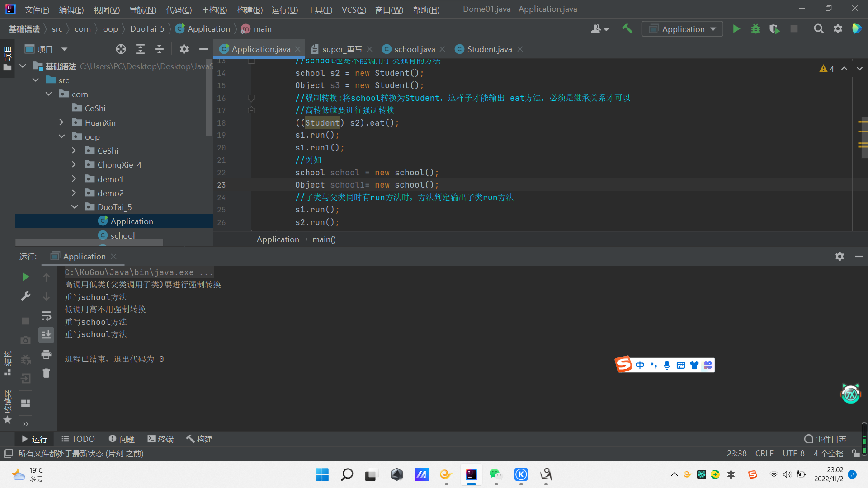The image size is (868, 488).
Task: Click the Debug bug icon
Action: pos(755,29)
